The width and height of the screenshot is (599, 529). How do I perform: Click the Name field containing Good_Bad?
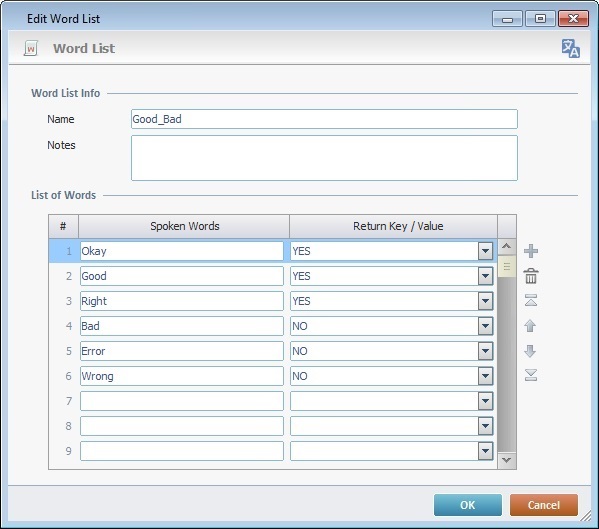324,119
